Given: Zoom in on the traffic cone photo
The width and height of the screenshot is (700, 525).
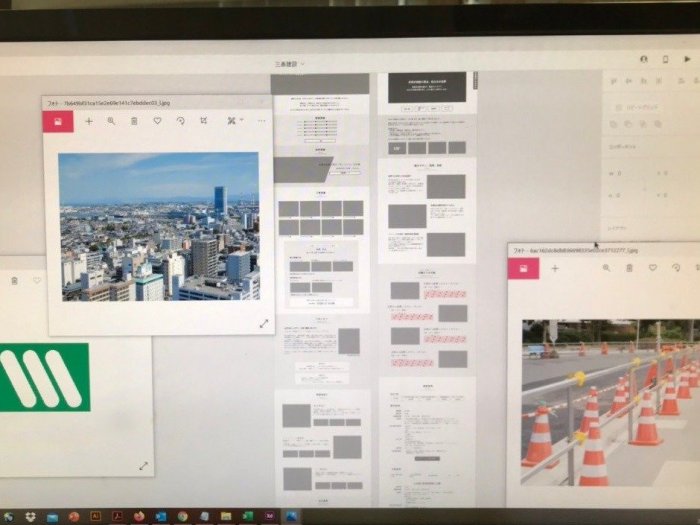Looking at the screenshot, I should click(606, 268).
